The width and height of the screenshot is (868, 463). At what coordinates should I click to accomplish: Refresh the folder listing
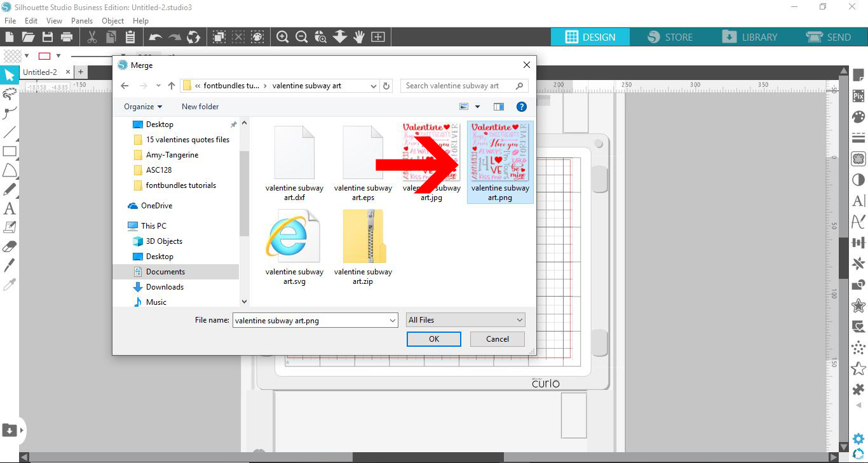click(386, 86)
